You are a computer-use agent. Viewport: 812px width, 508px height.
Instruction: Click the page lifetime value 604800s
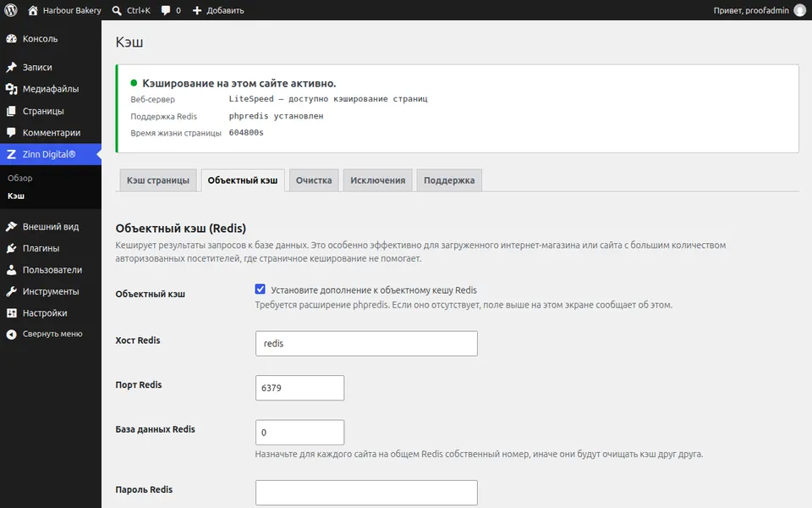pyautogui.click(x=246, y=133)
